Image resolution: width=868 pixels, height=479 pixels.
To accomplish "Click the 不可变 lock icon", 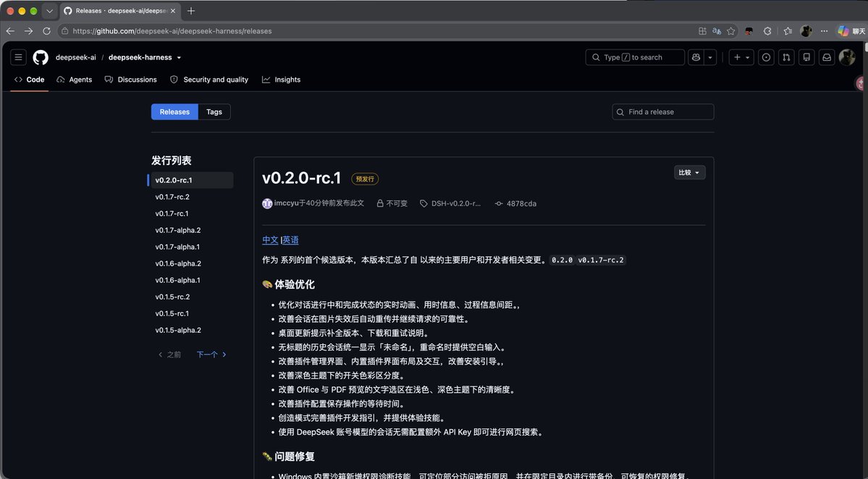I will (380, 203).
